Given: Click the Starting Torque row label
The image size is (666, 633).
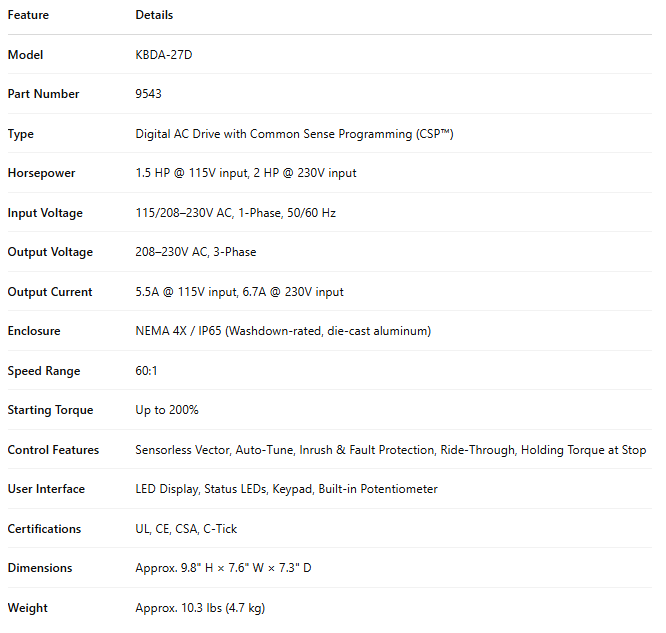Looking at the screenshot, I should pyautogui.click(x=50, y=410).
